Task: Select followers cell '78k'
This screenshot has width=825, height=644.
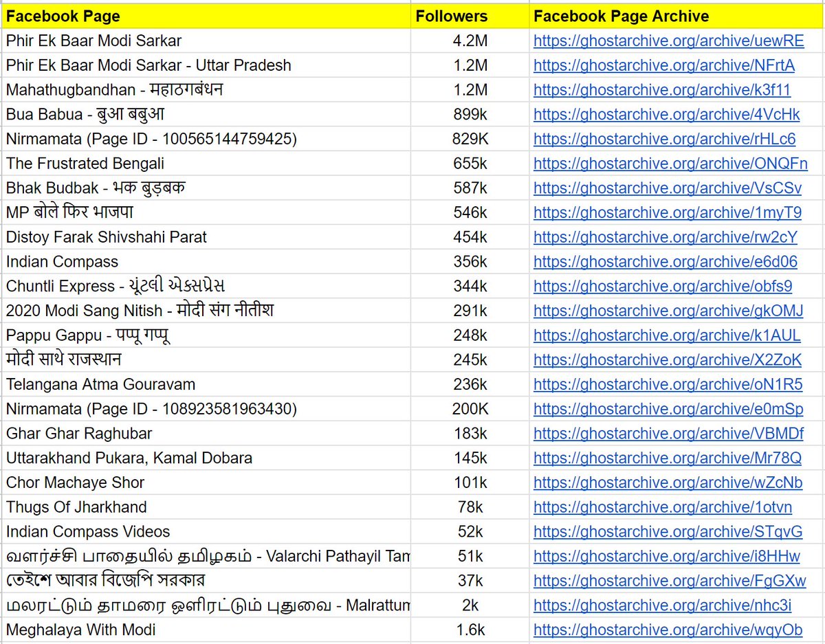Action: click(470, 507)
